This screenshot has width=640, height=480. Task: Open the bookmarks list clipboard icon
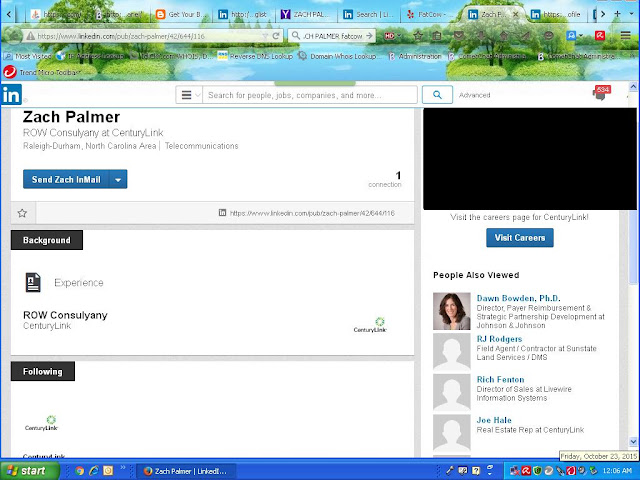click(x=437, y=36)
